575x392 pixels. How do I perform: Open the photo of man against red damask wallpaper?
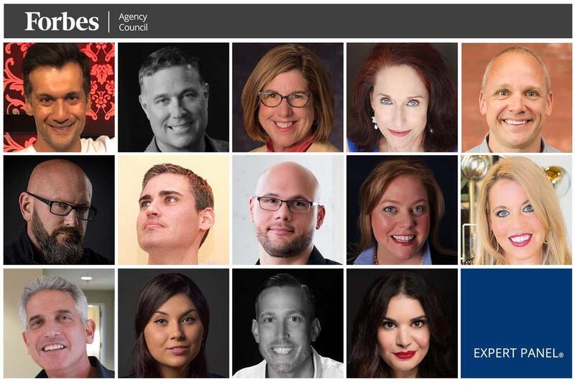[59, 98]
